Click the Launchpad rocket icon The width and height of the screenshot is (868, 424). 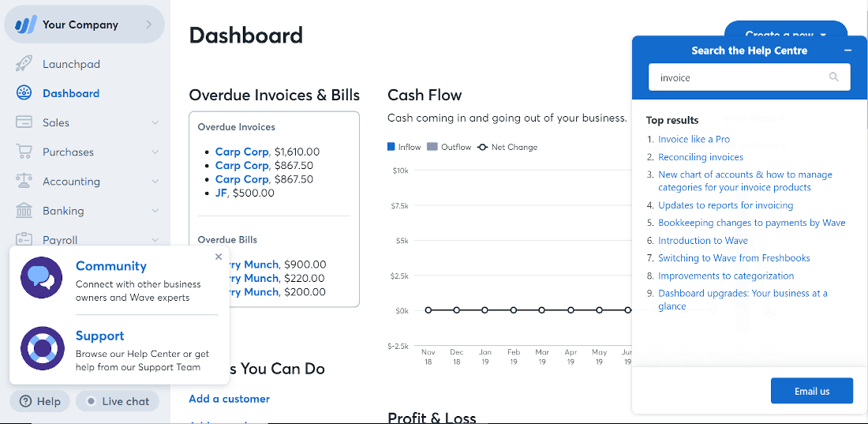click(x=24, y=64)
